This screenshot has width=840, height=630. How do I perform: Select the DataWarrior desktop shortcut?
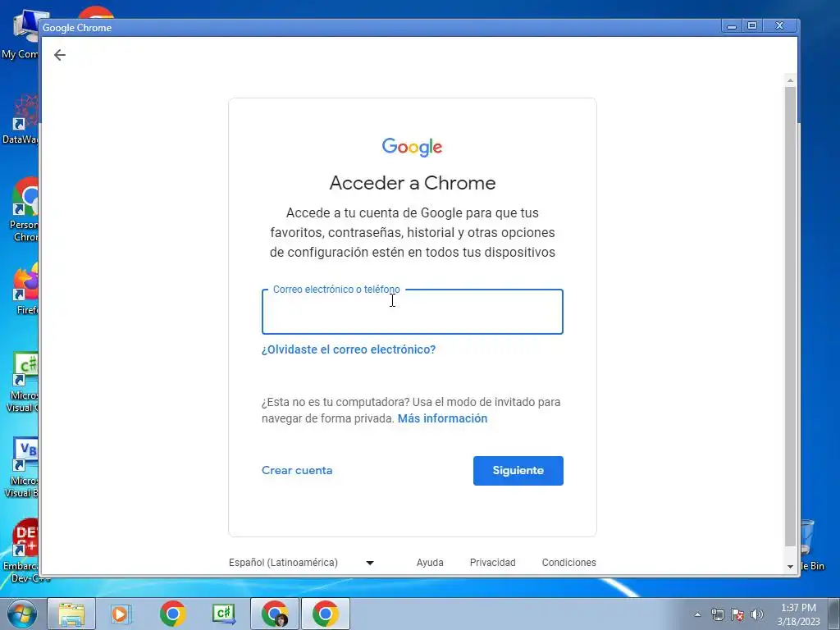click(x=21, y=119)
